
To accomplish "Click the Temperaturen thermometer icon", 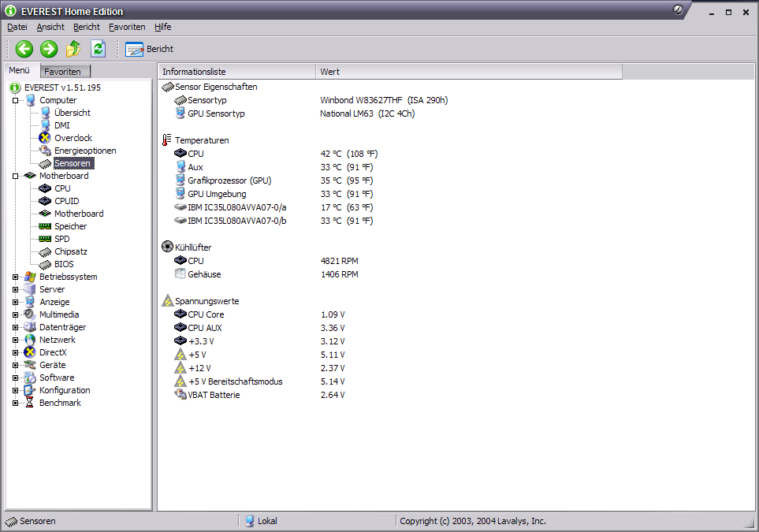I will [x=166, y=140].
